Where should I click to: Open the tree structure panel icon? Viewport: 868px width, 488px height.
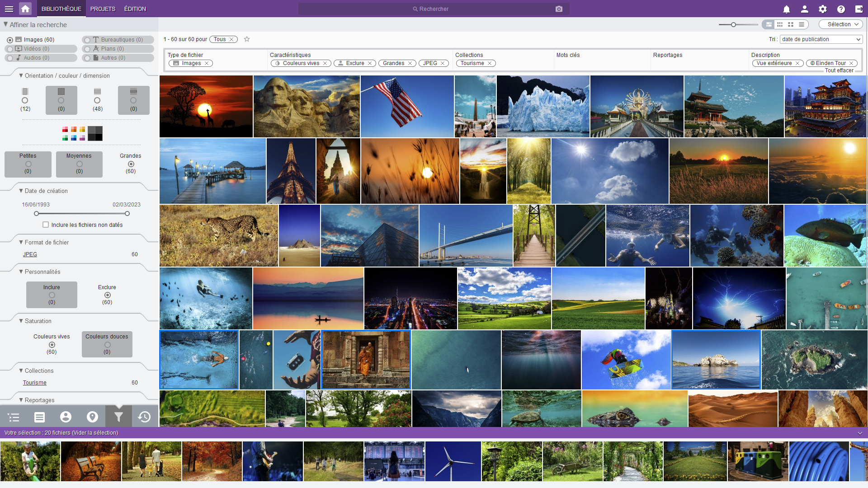click(x=14, y=417)
